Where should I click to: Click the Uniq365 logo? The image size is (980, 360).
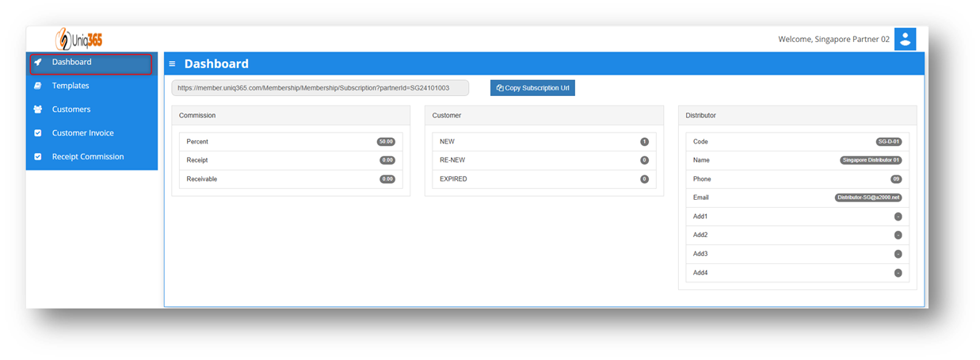(x=78, y=39)
